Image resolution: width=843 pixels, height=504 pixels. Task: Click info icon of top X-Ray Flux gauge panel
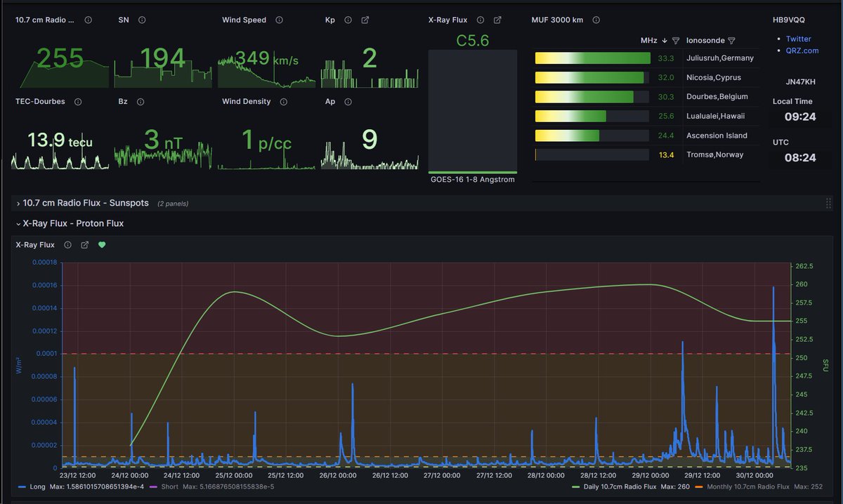tap(481, 20)
